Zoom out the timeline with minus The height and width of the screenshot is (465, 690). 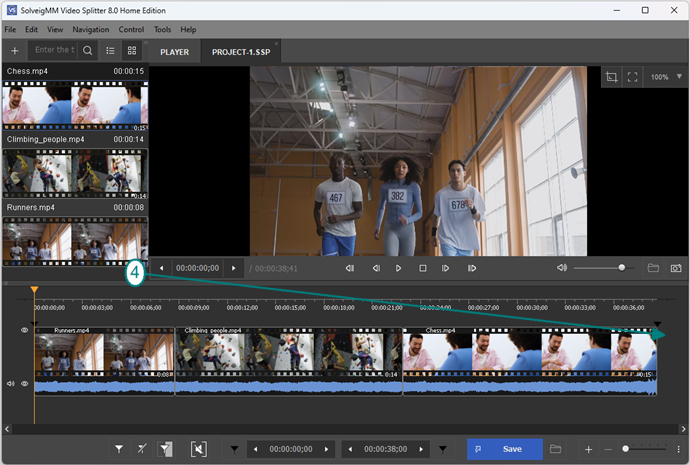pos(608,449)
